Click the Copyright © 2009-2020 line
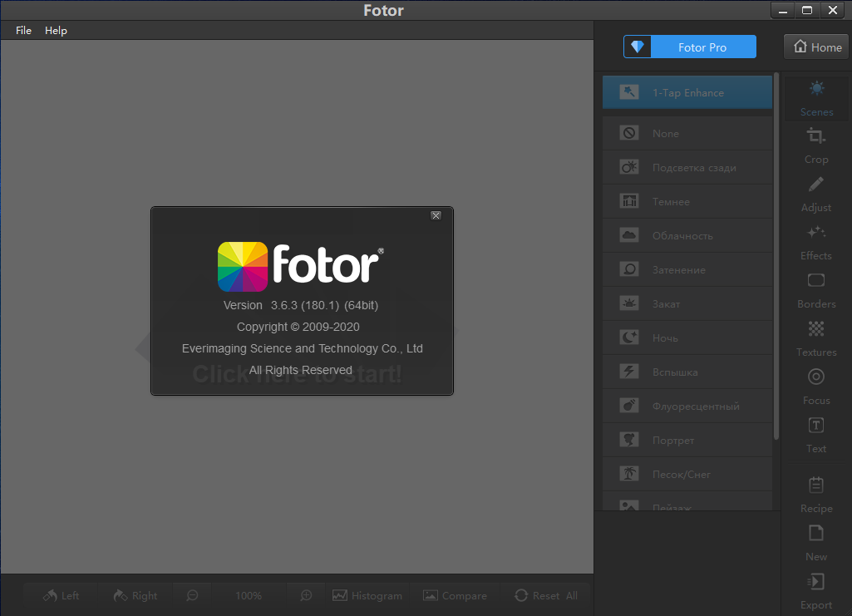 (298, 327)
